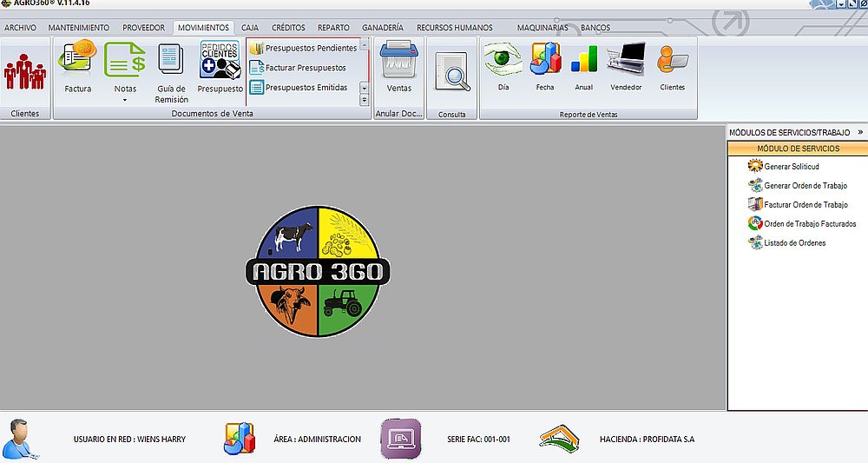Click the MÓDULO DE SERVICIOS header

[798, 149]
